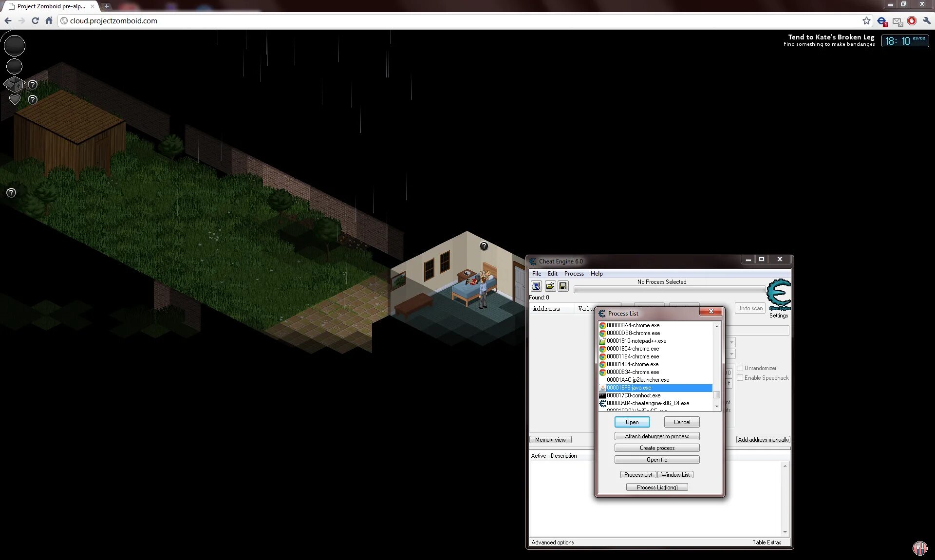Click the Add address manually button
The height and width of the screenshot is (560, 935).
[x=763, y=439]
